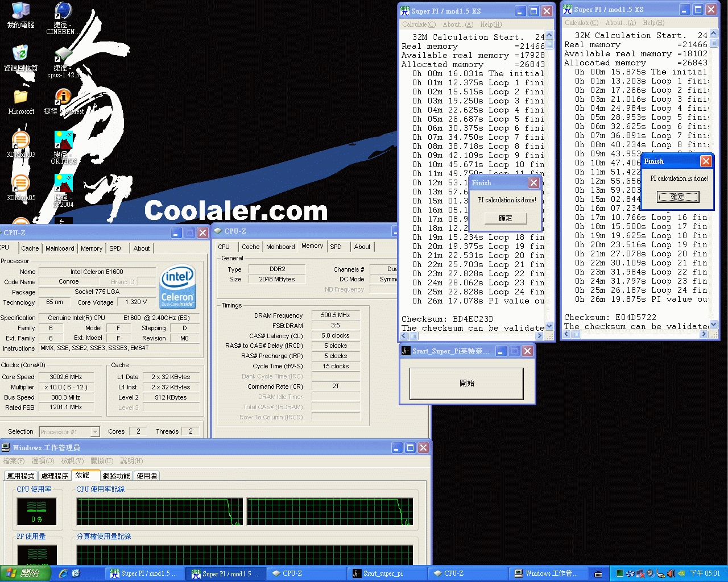Click the right Super PI window title icon
The height and width of the screenshot is (582, 728).
[568, 9]
